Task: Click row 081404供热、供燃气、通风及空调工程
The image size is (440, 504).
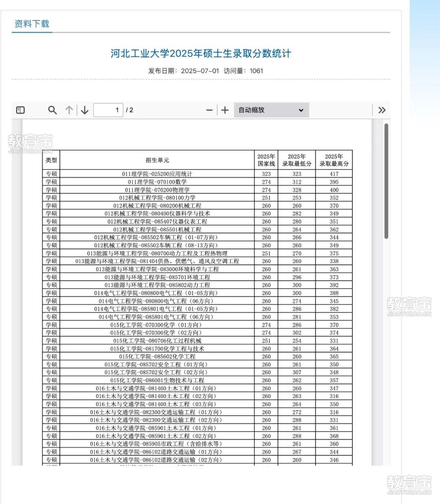Action: tap(197, 261)
